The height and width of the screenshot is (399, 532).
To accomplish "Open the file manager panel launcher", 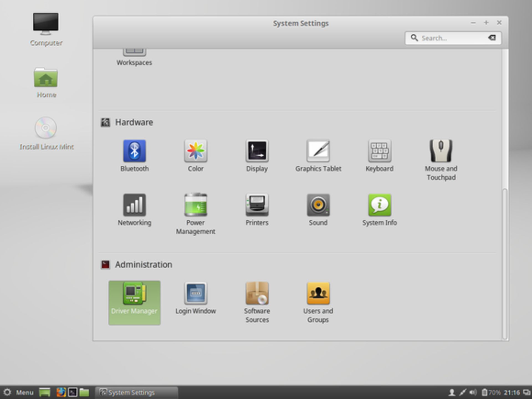I will click(x=84, y=392).
